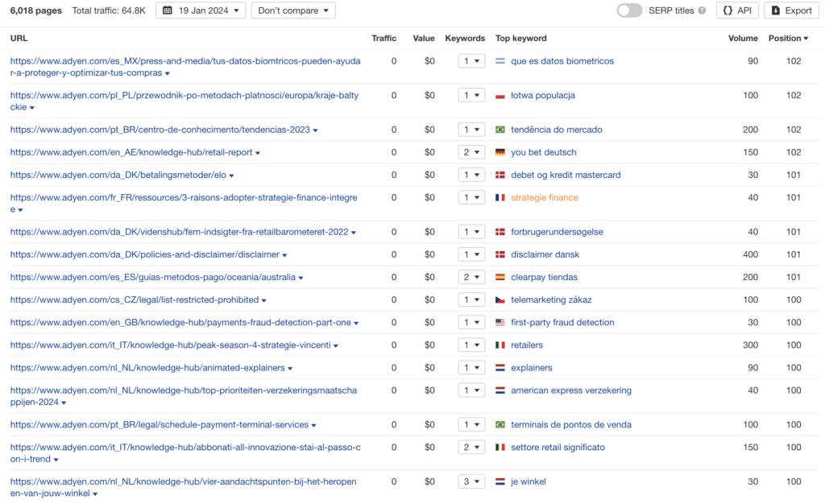
Task: Click volume value 400 in disclaimer dansk row
Action: tap(750, 254)
